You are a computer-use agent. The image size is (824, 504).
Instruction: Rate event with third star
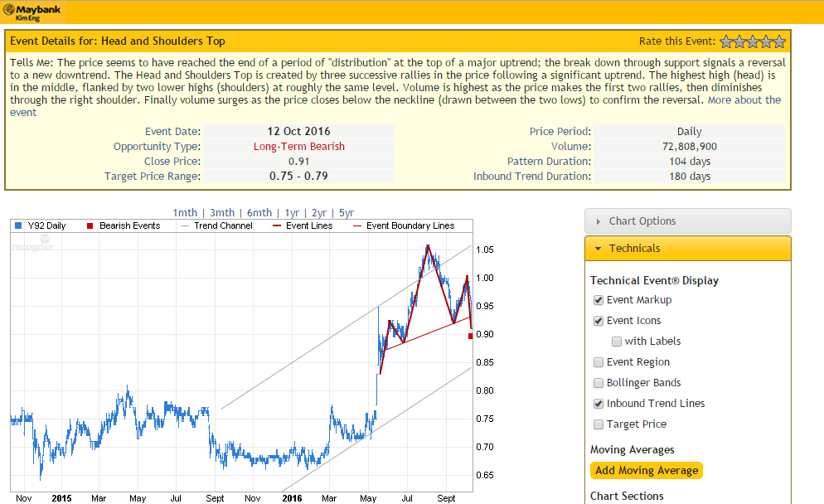tap(753, 41)
